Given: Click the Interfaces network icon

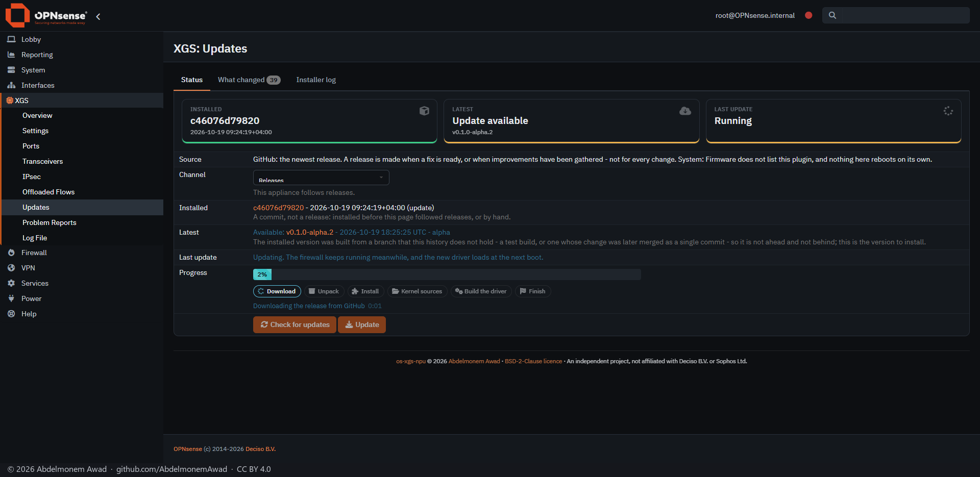Looking at the screenshot, I should pos(11,85).
